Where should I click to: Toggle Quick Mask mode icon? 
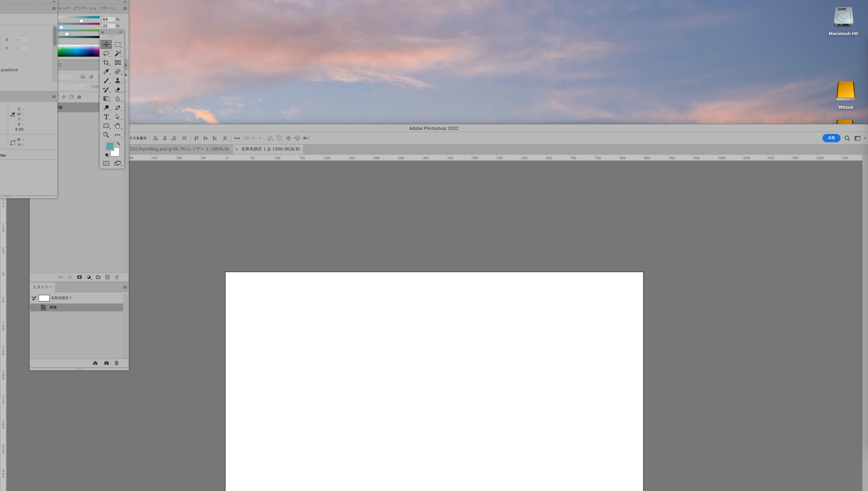coord(106,163)
